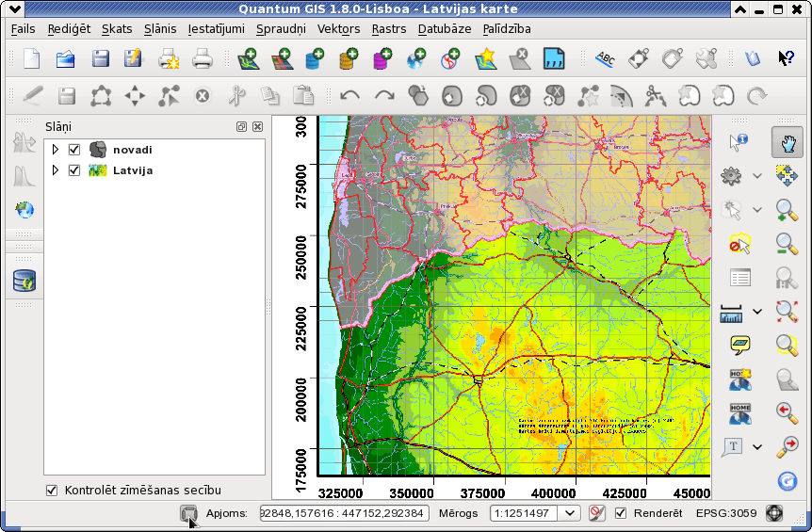
Task: Add a vector layer
Action: [248, 59]
